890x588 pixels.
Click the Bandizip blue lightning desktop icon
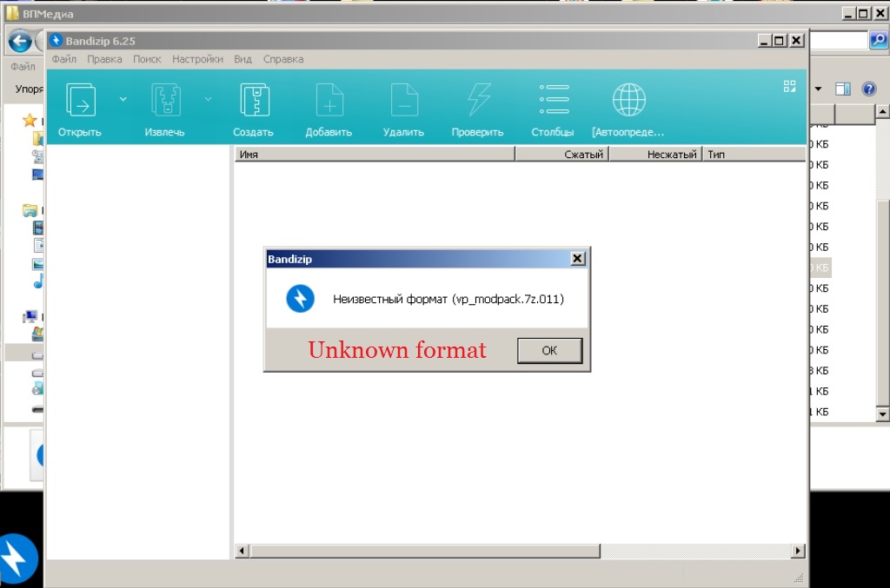17,558
